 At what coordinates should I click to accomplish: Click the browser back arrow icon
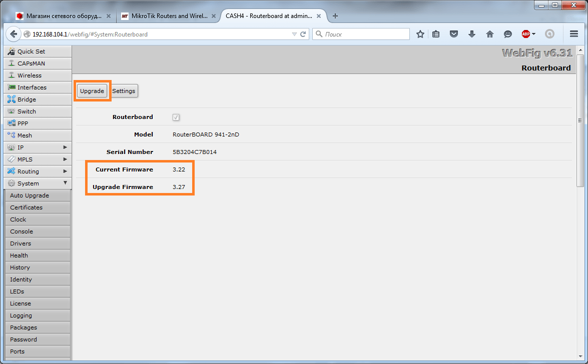(14, 34)
